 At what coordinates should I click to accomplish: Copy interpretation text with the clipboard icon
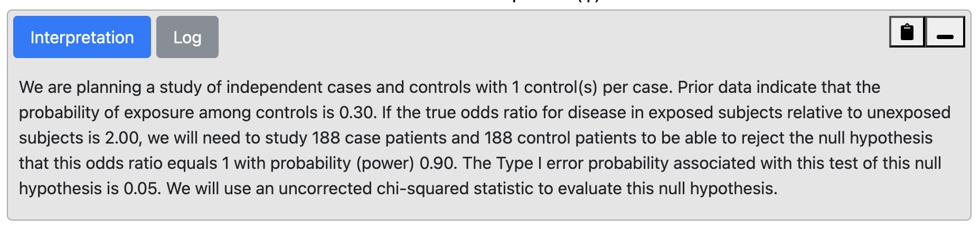(x=907, y=32)
